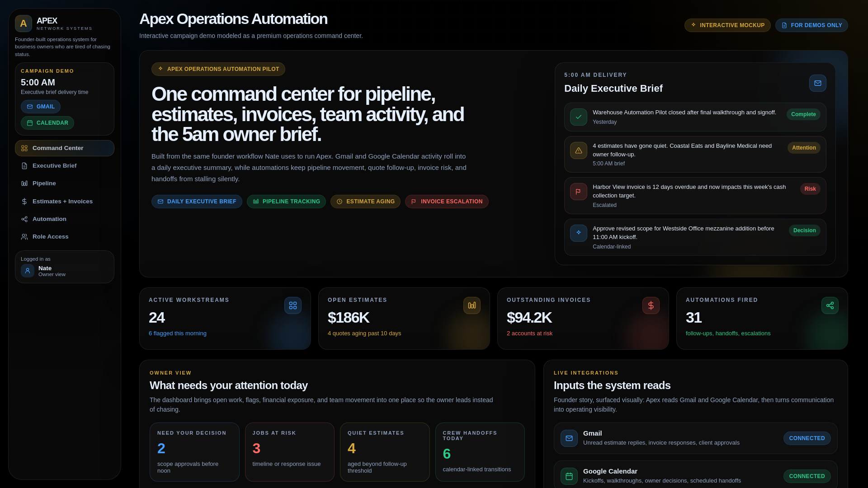868x488 pixels.
Task: Open the Jobs At Risk tile
Action: pyautogui.click(x=290, y=452)
